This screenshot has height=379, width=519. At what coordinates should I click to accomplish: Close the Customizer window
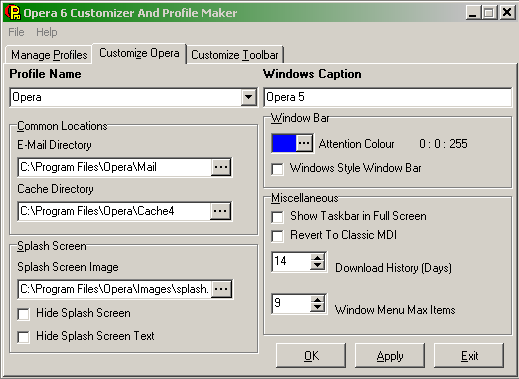pos(507,13)
